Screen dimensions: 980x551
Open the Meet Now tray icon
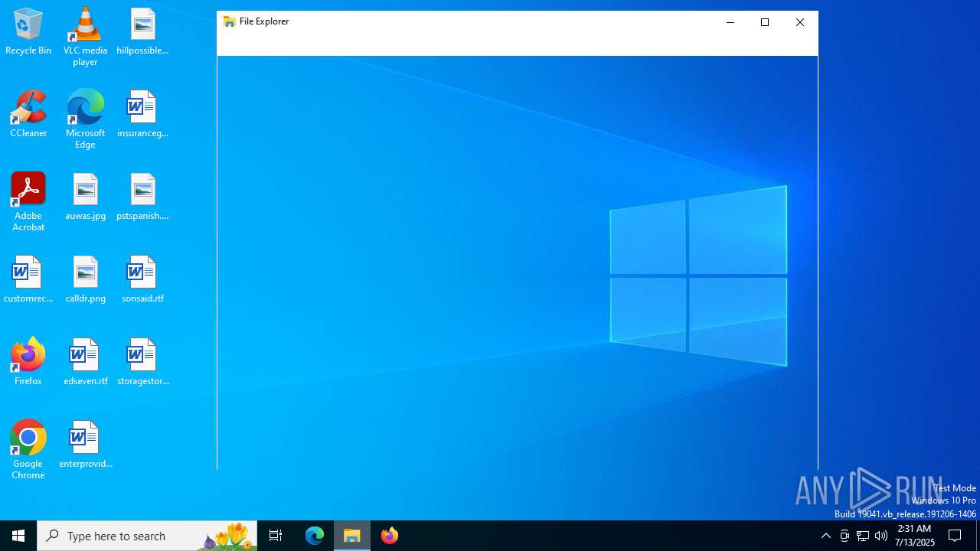coord(844,536)
